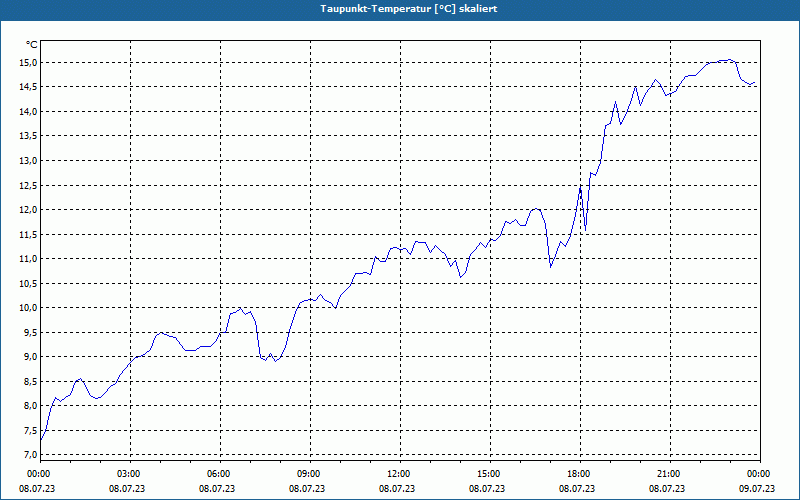Screen dimensions: 800x500
Task: Click the 08.07.23 date under 18:00
Action: [x=577, y=488]
